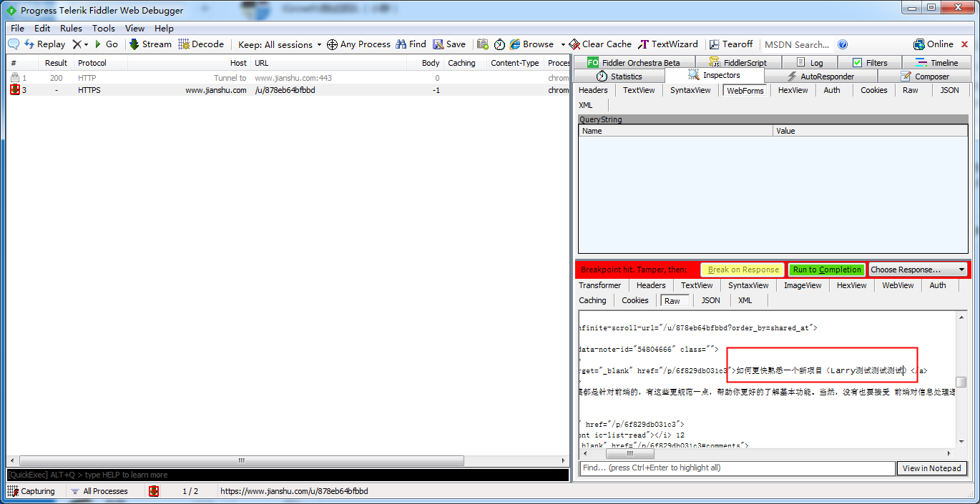Toggle Stream mode in toolbar

[x=151, y=44]
